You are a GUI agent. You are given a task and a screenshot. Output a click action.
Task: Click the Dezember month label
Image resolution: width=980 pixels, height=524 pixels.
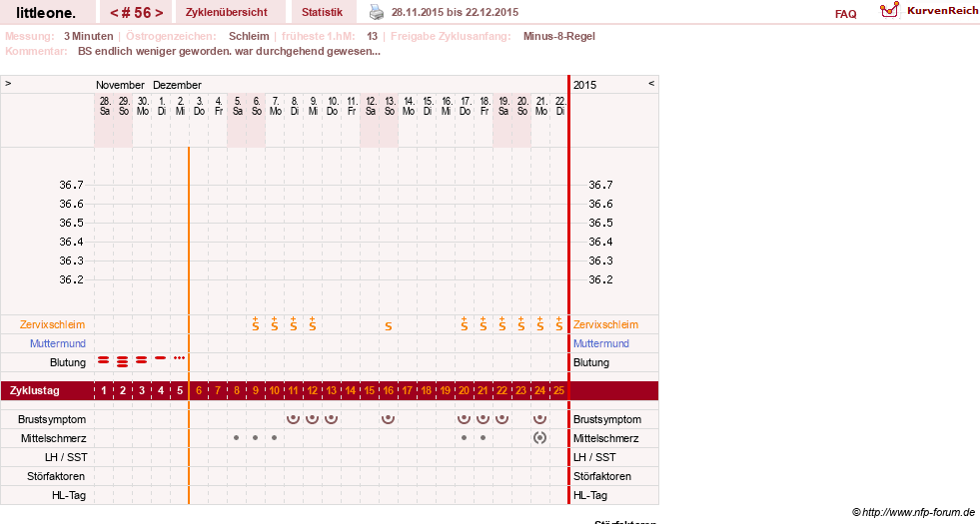click(177, 85)
